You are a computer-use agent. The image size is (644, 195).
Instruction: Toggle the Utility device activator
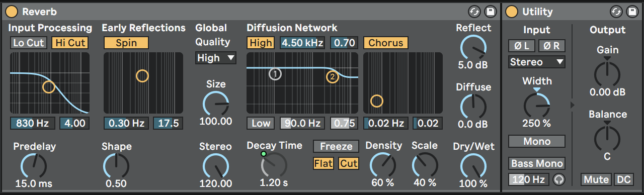coord(512,11)
